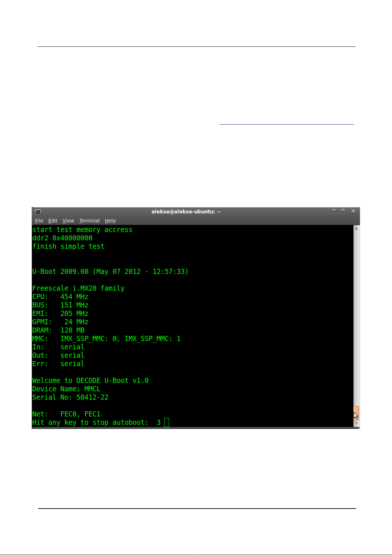Click the 'Welcome to DECODE U-Boot v1.0' line
The image size is (392, 555).
click(91, 381)
